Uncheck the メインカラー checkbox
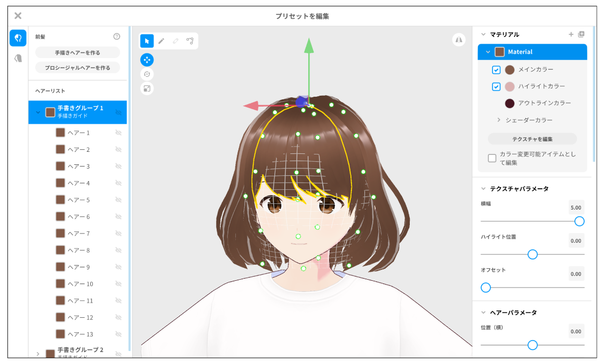604x364 pixels. pos(496,70)
